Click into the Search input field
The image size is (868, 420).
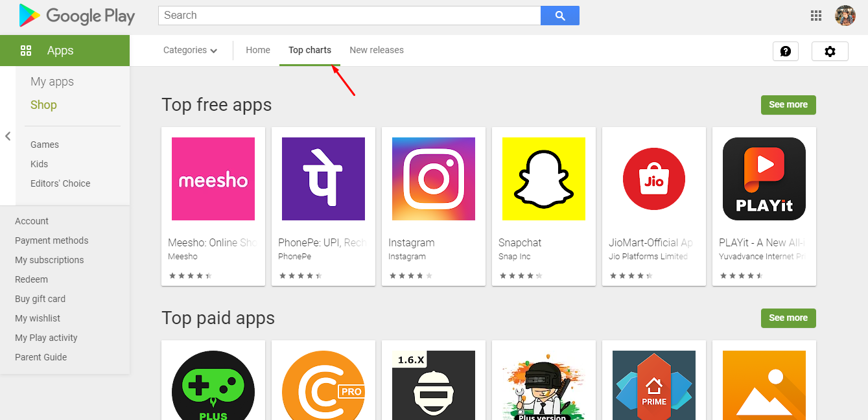[x=349, y=16]
